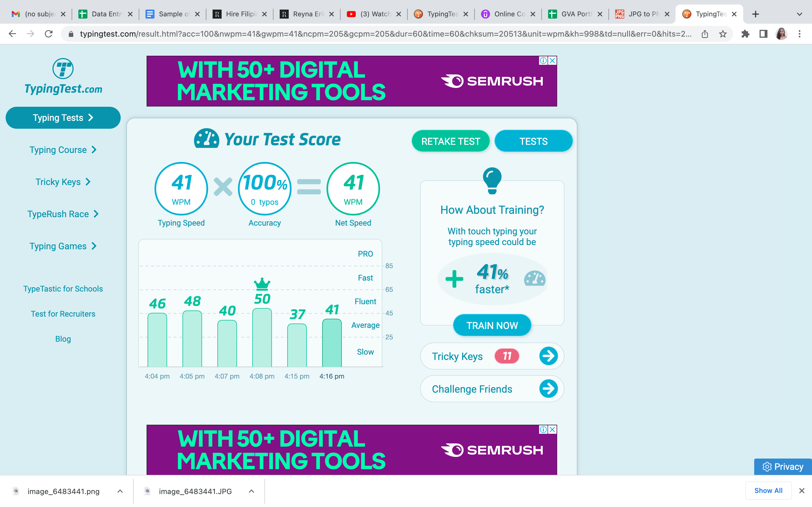Open the tab search dropdown arrow
Screen dimensions: 812x507
799,14
